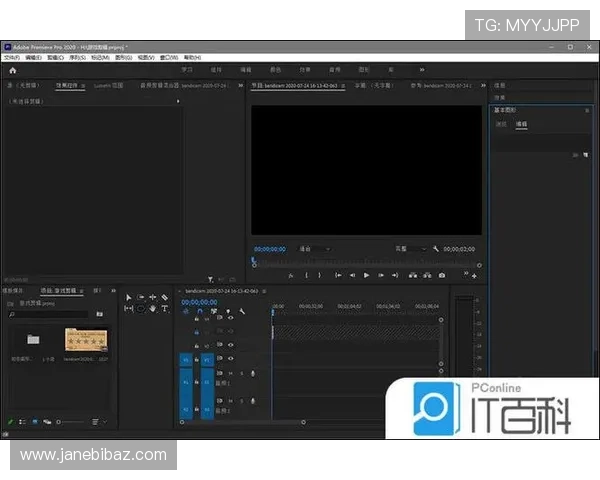Click the Export Frame camera icon

coord(442,275)
